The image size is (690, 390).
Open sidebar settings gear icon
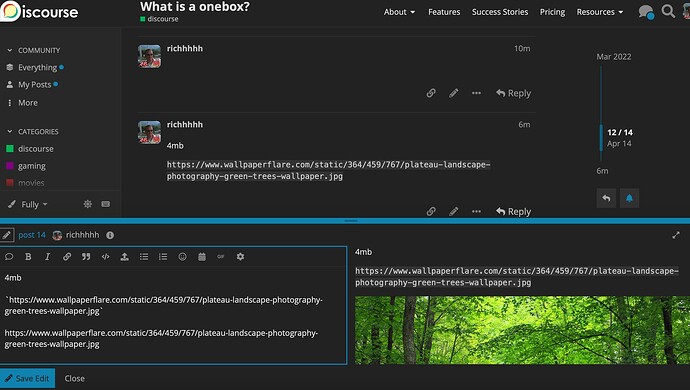(x=88, y=204)
